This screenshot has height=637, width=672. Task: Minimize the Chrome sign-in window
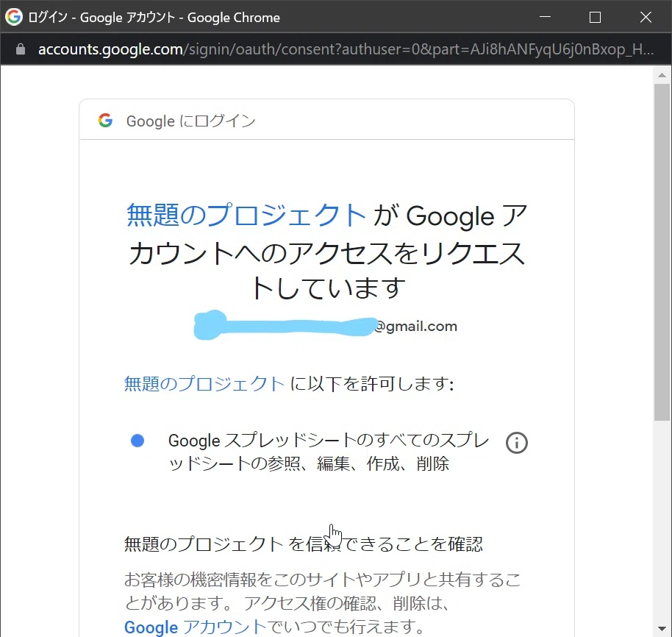(x=545, y=17)
